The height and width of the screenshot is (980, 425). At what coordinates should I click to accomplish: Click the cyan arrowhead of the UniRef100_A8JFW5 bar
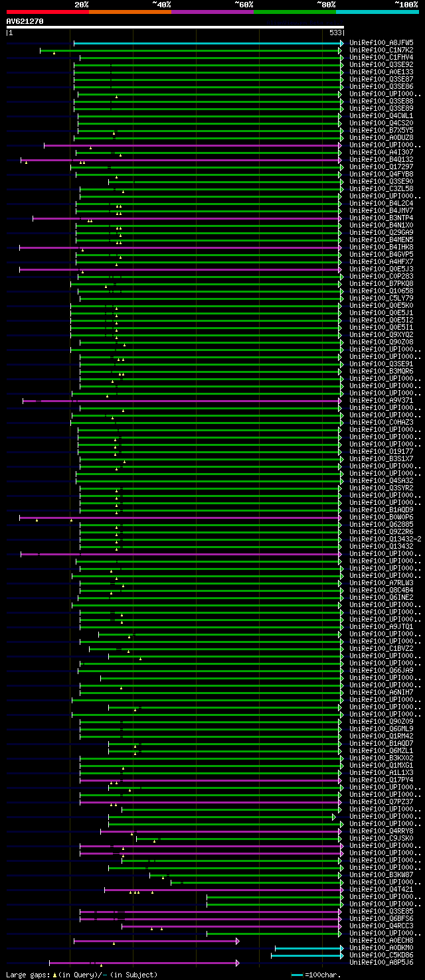tap(342, 42)
